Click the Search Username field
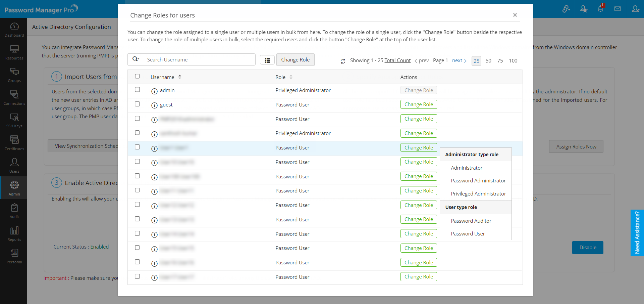This screenshot has height=304, width=644. pos(200,60)
